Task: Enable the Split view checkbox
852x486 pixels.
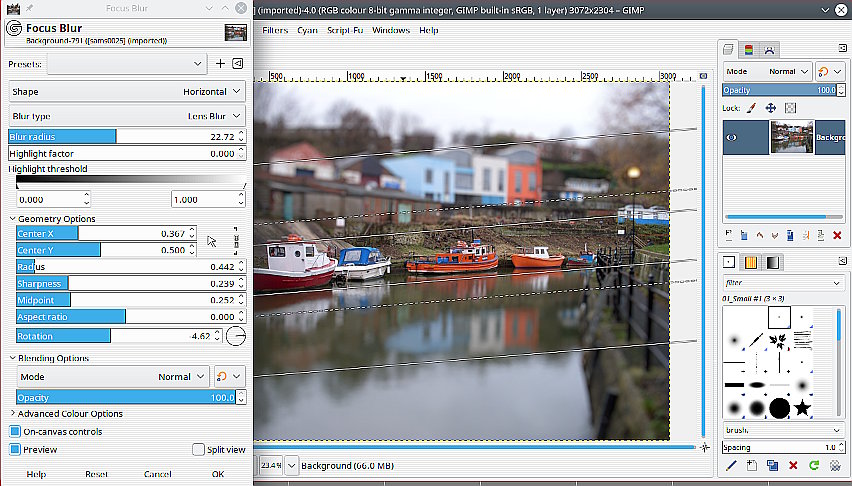Action: [x=198, y=449]
